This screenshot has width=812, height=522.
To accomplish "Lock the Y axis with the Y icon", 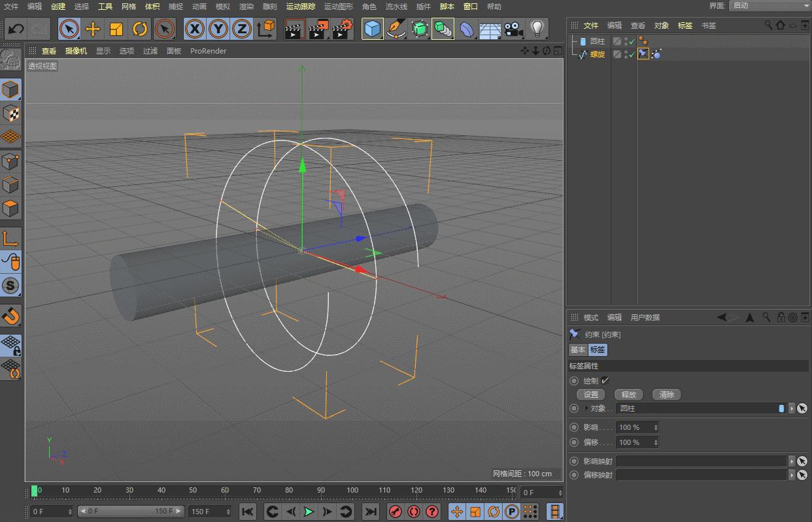I will (216, 29).
